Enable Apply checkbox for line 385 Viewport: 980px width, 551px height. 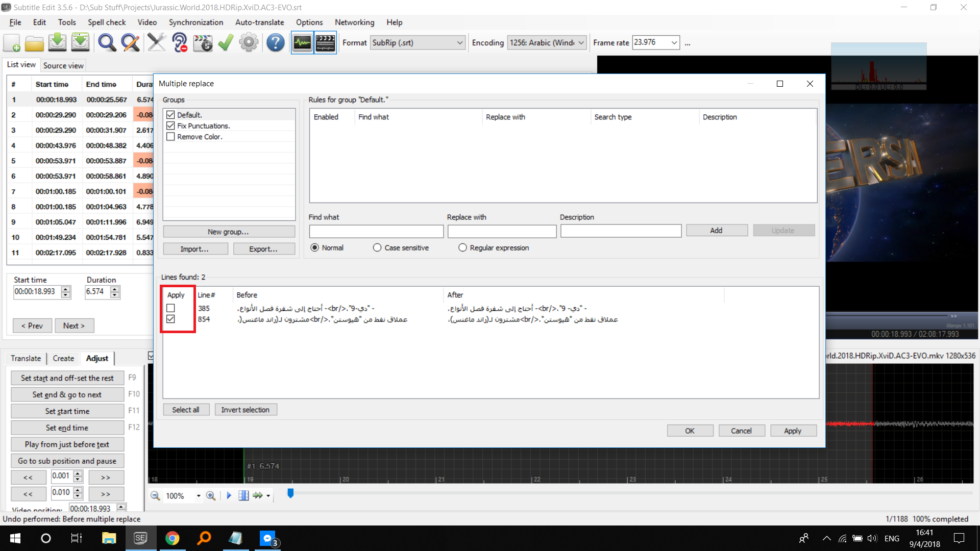tap(170, 308)
